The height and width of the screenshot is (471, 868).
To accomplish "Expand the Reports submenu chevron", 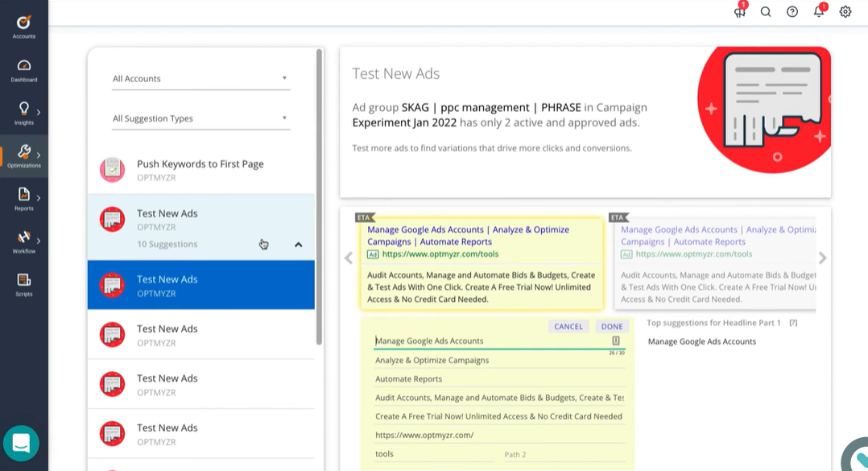I will point(39,197).
